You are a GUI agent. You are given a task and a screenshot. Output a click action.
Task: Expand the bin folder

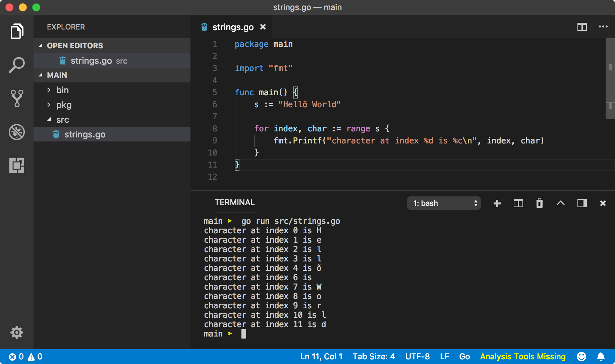[49, 90]
